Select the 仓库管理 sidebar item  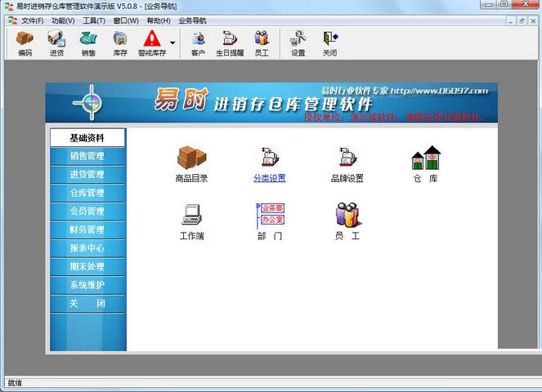(87, 193)
